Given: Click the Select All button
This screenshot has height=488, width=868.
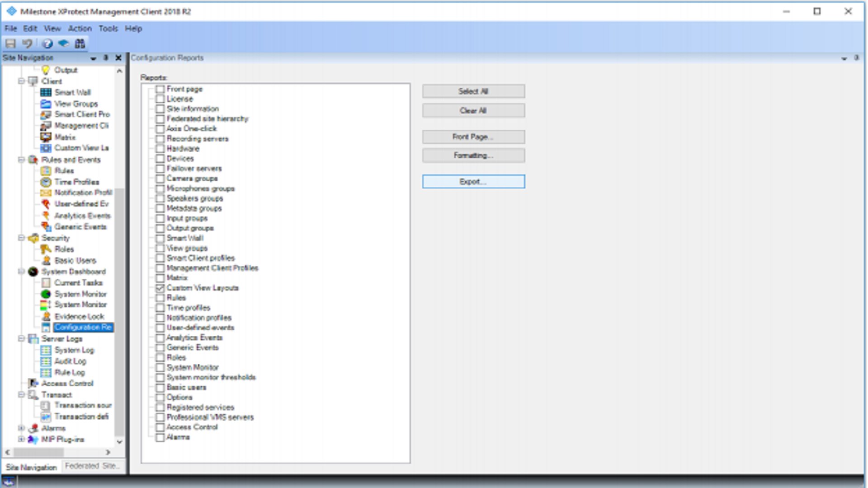Looking at the screenshot, I should [473, 91].
